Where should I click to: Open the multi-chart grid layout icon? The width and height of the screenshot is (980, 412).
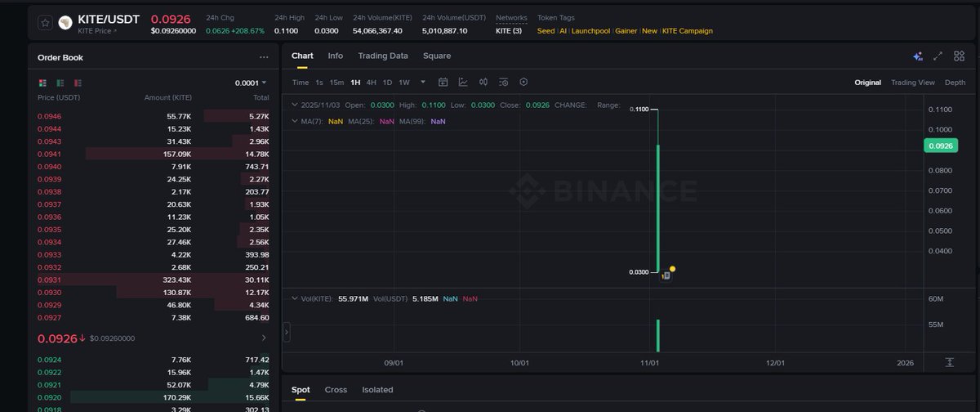(957, 56)
